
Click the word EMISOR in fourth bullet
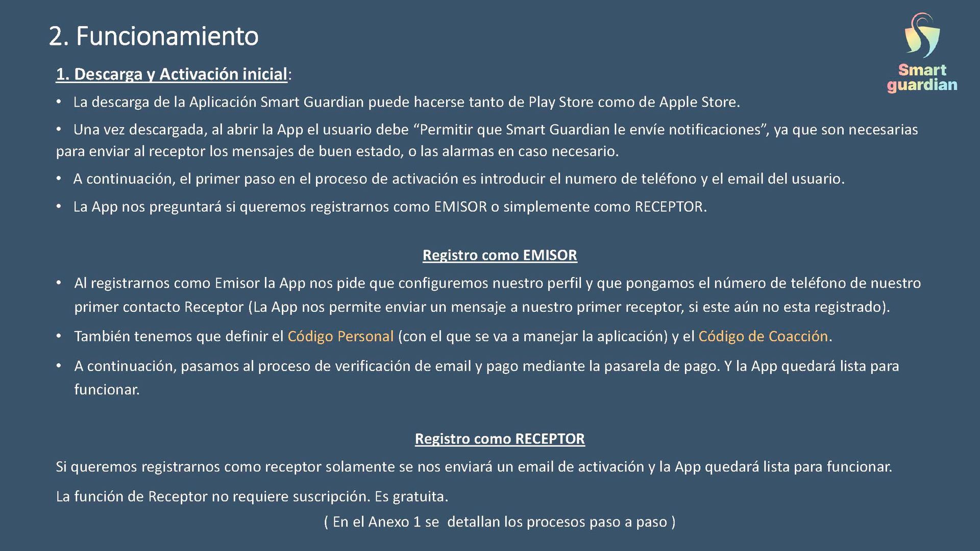(x=460, y=207)
